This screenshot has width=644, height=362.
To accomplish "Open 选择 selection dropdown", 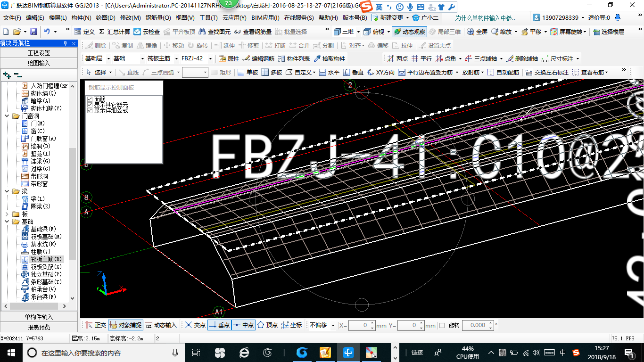I will [x=110, y=72].
